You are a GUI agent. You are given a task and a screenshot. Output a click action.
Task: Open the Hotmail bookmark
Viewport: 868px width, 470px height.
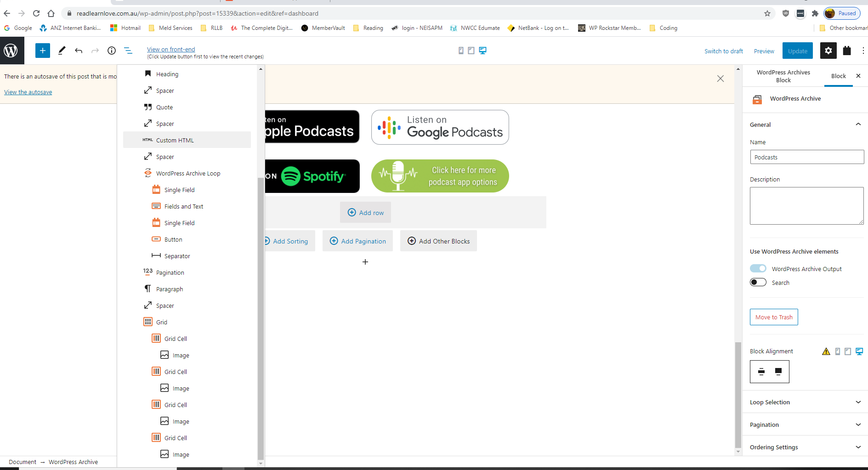pyautogui.click(x=125, y=28)
